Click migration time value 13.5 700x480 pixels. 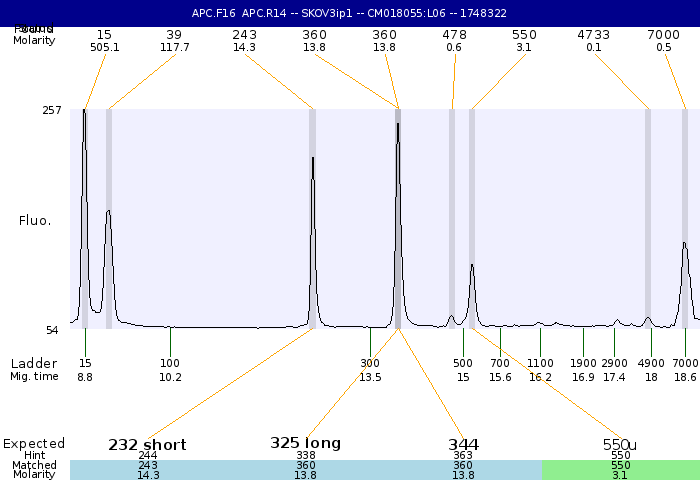point(370,377)
